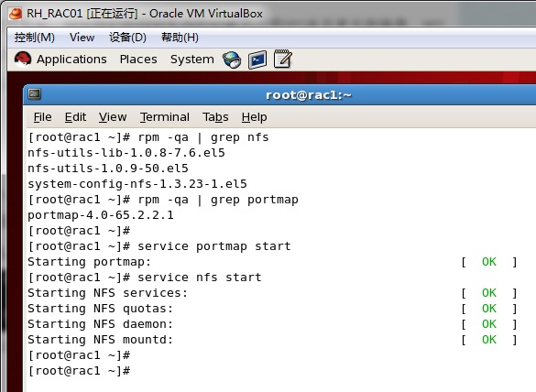
Task: Expand the Places menu
Action: coord(138,60)
